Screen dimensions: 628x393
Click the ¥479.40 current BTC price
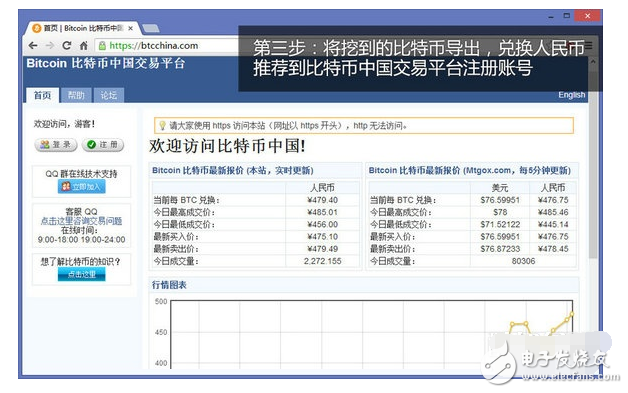coord(322,200)
